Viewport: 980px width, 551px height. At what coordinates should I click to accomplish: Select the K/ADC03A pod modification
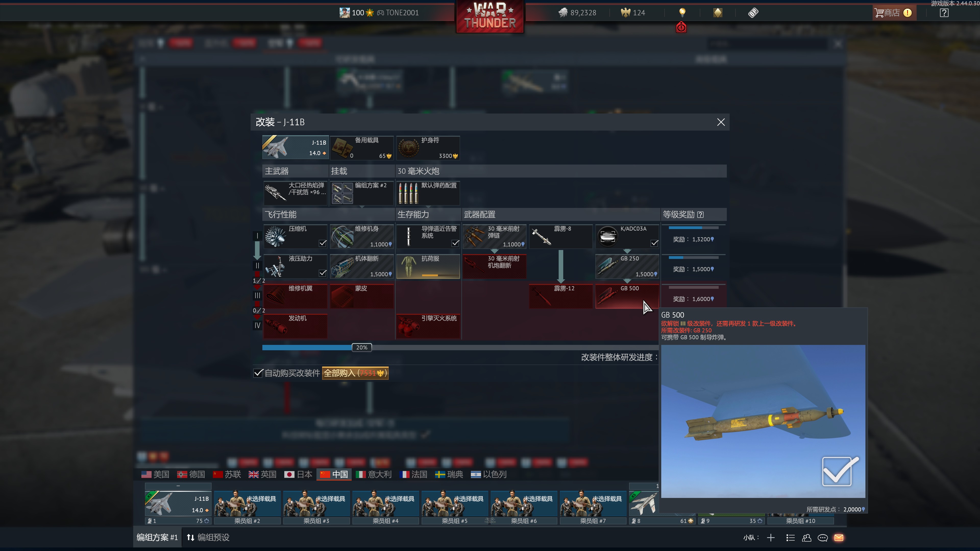pyautogui.click(x=627, y=236)
